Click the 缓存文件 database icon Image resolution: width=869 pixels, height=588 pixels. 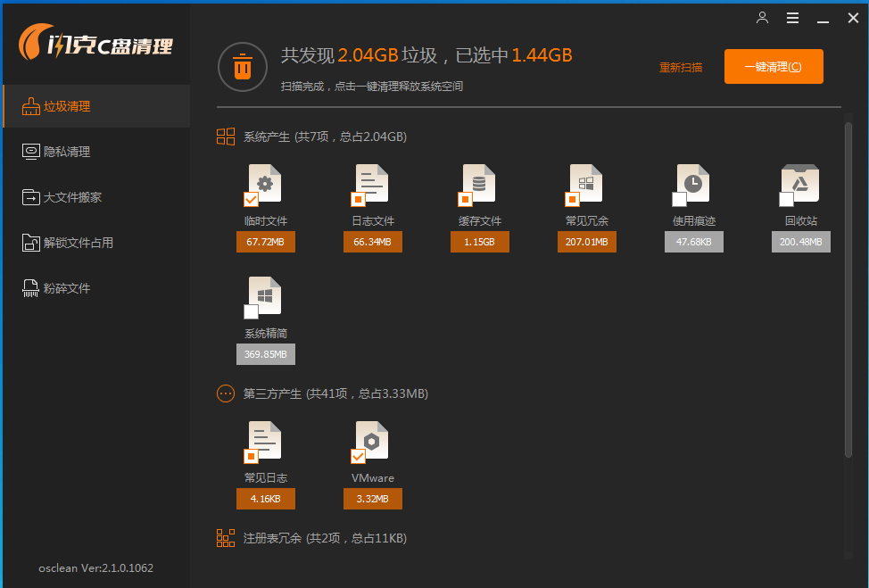click(479, 182)
